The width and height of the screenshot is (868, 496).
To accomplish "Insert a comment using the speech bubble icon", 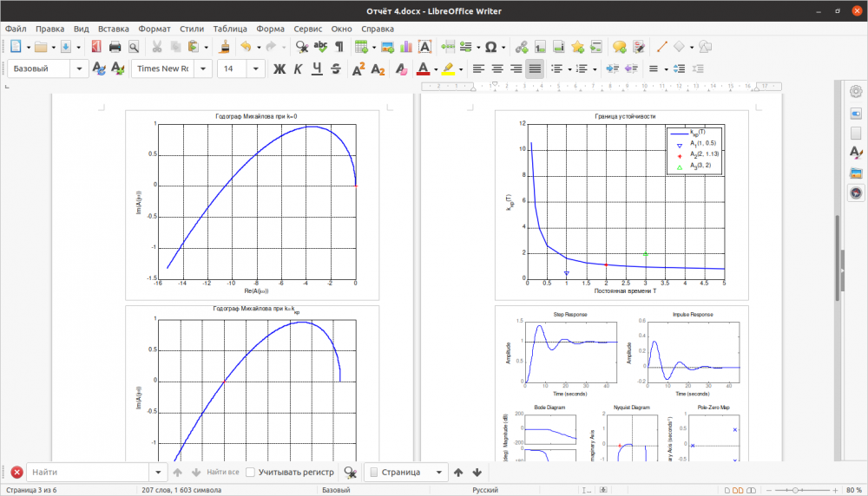I will [620, 47].
